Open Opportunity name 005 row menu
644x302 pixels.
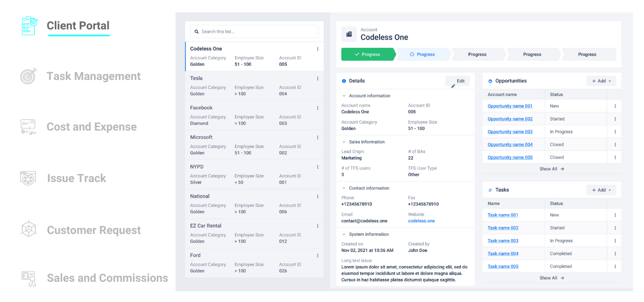pos(615,158)
